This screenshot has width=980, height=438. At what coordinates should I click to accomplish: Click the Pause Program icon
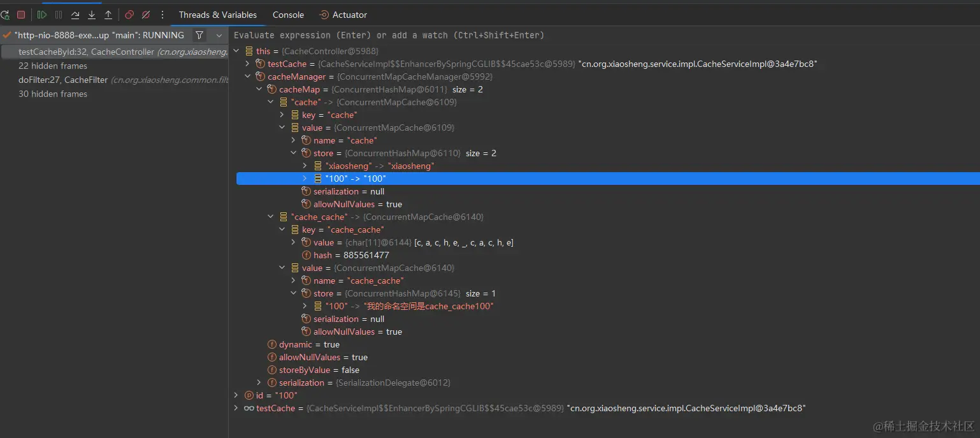tap(59, 15)
